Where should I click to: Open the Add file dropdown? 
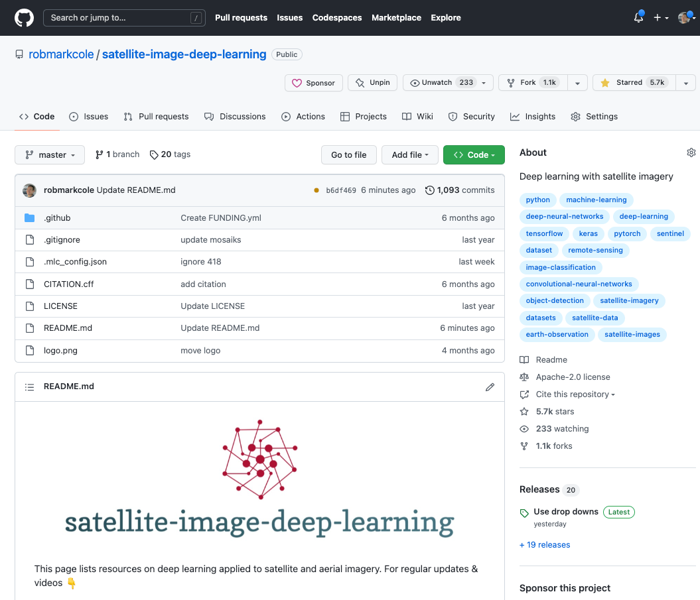409,154
